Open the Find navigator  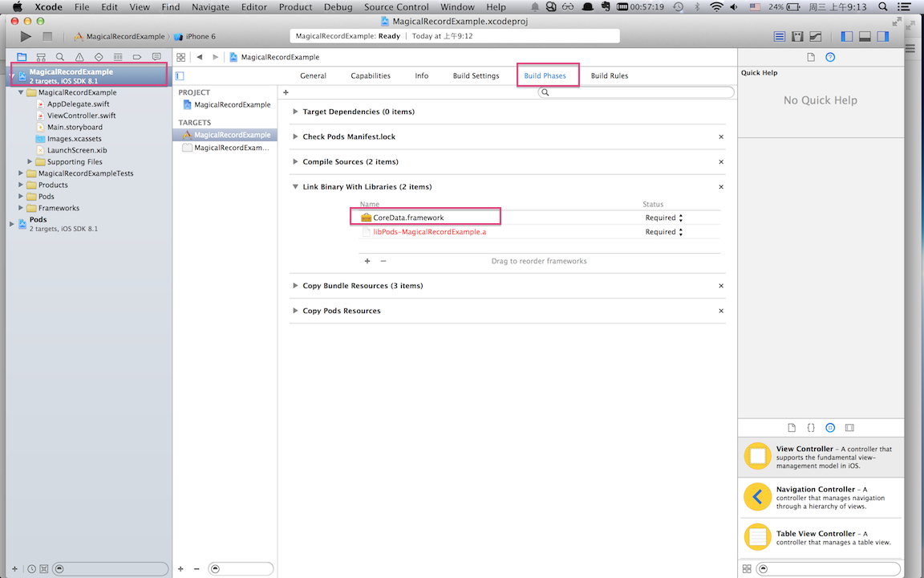tap(60, 57)
